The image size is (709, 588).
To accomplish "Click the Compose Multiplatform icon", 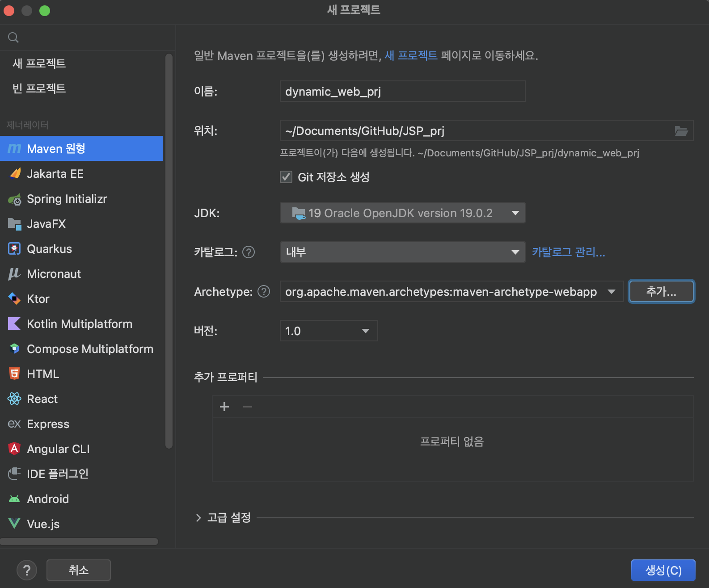I will click(x=14, y=349).
